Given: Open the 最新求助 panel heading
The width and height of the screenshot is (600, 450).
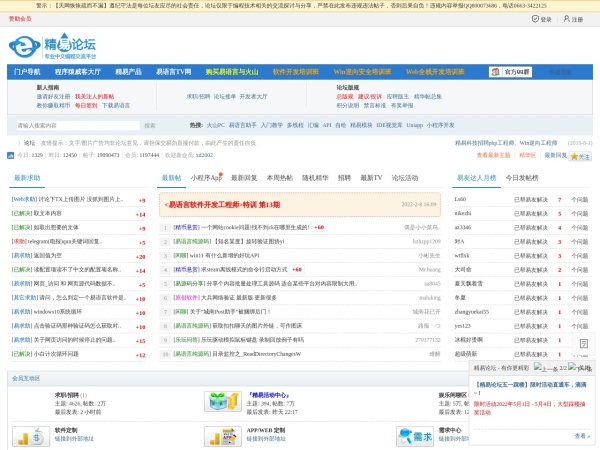Looking at the screenshot, I should tap(27, 177).
